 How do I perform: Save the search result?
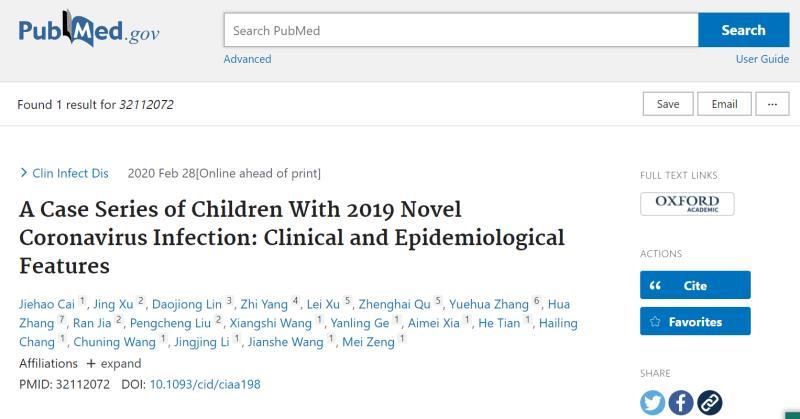668,104
